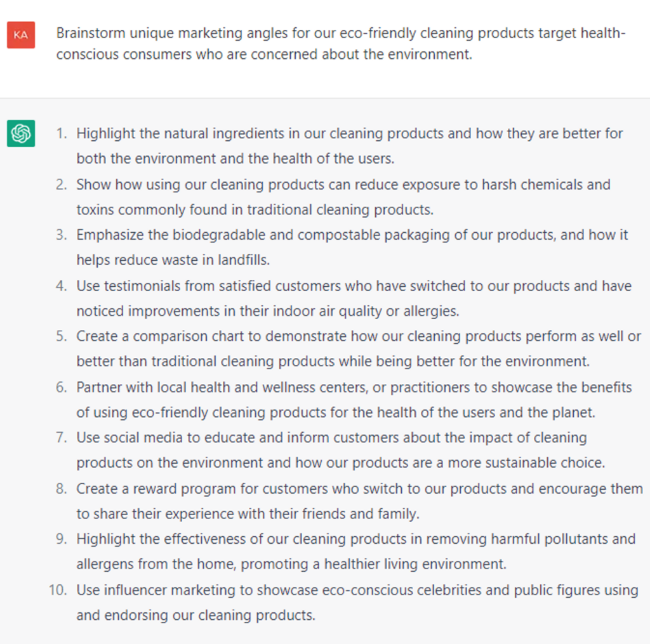This screenshot has width=650, height=644.
Task: Click the red KA user avatar
Action: (x=21, y=35)
